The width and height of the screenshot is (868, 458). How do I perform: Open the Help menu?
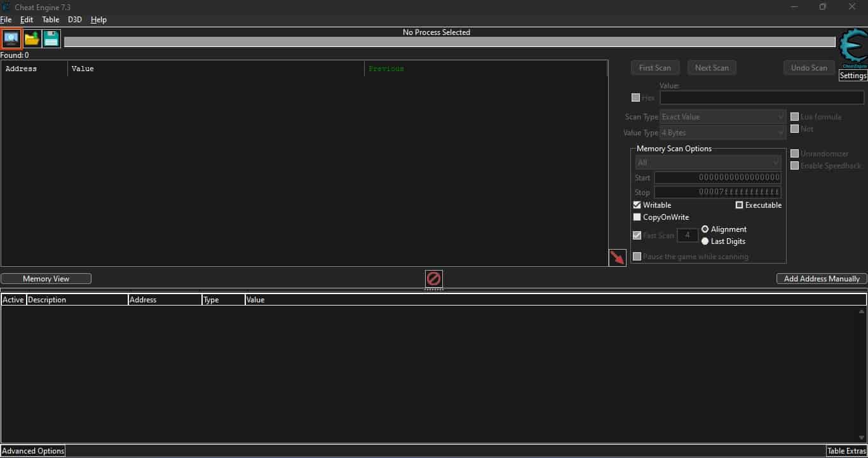click(98, 20)
